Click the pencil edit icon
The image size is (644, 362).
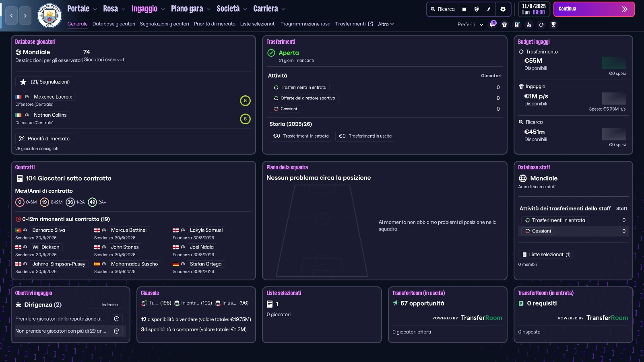[x=489, y=9]
